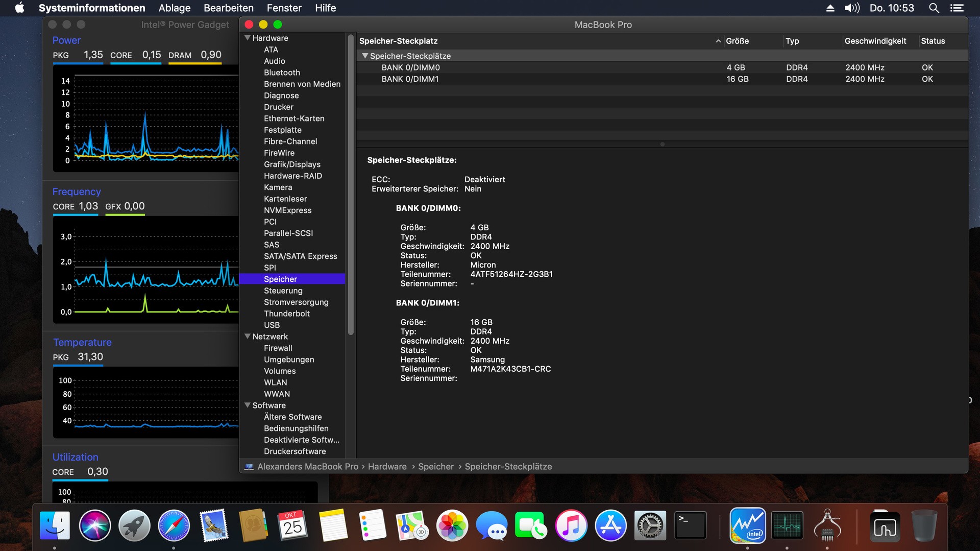
Task: Launch Terminal from the Dock
Action: click(x=690, y=525)
